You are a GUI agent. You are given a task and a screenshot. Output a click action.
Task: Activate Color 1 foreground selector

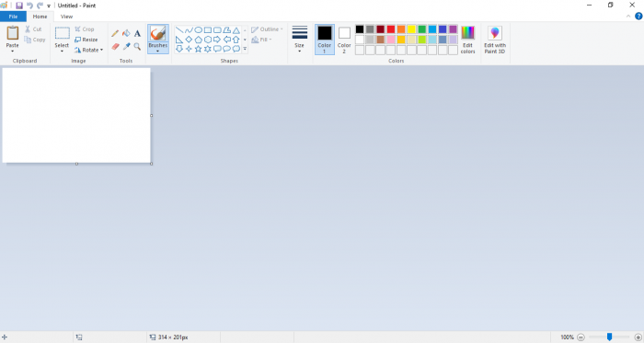pyautogui.click(x=325, y=40)
